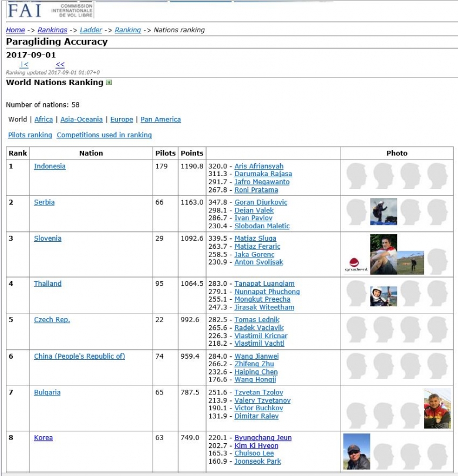
Task: Open pilot Jafro Megawanto
Action: 262,182
